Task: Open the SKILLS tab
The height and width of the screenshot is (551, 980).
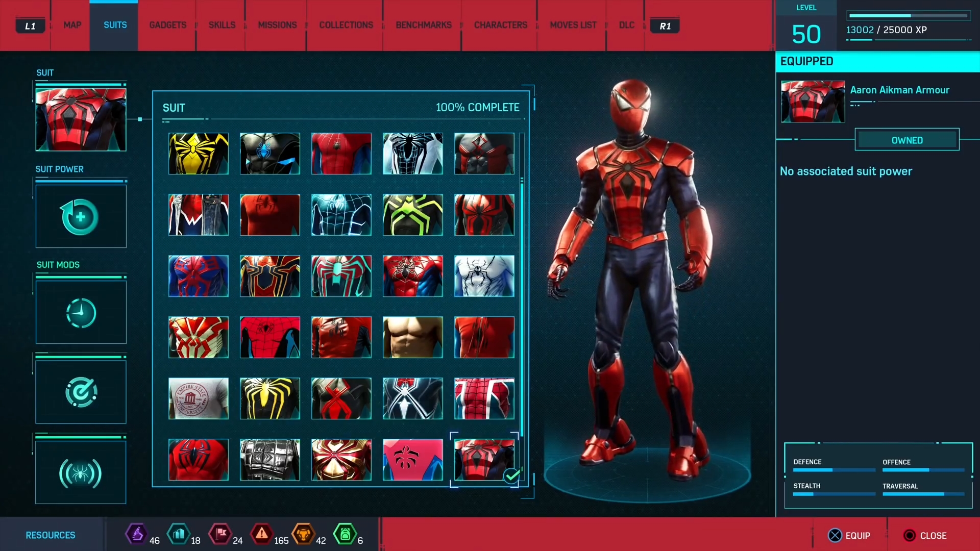Action: pos(222,25)
